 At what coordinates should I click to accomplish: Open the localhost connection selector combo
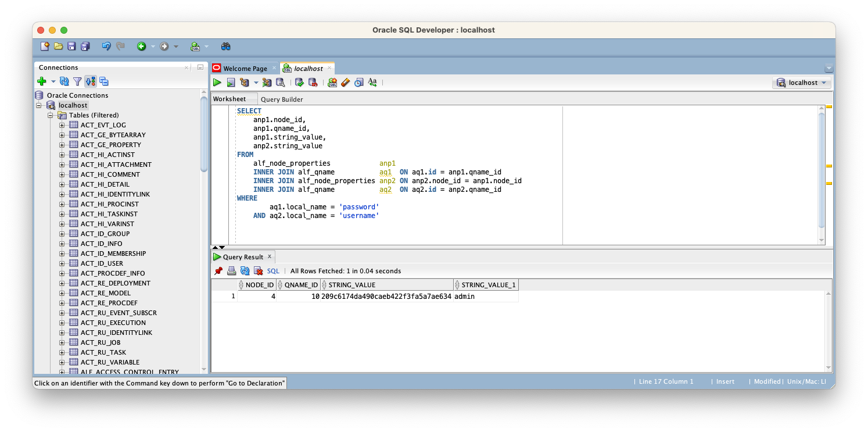click(802, 83)
